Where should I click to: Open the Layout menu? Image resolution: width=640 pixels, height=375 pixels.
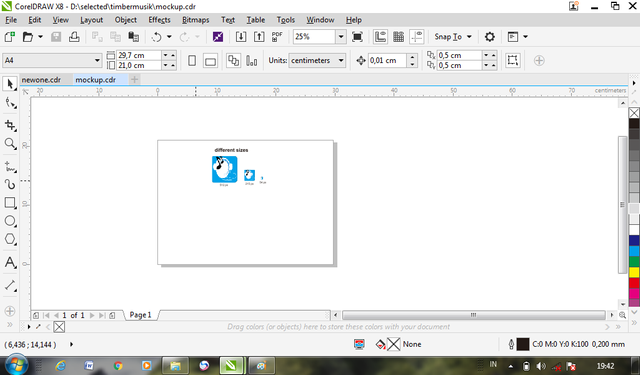click(91, 20)
